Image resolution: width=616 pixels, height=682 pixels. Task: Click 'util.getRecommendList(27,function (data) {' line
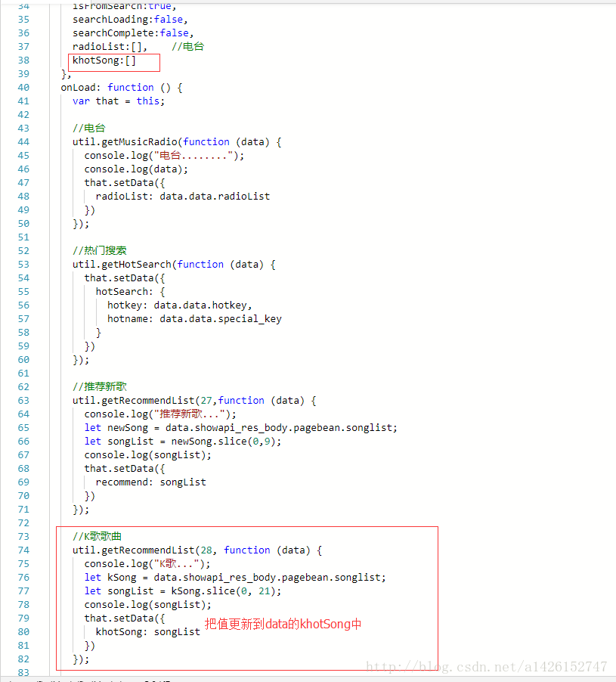[194, 401]
